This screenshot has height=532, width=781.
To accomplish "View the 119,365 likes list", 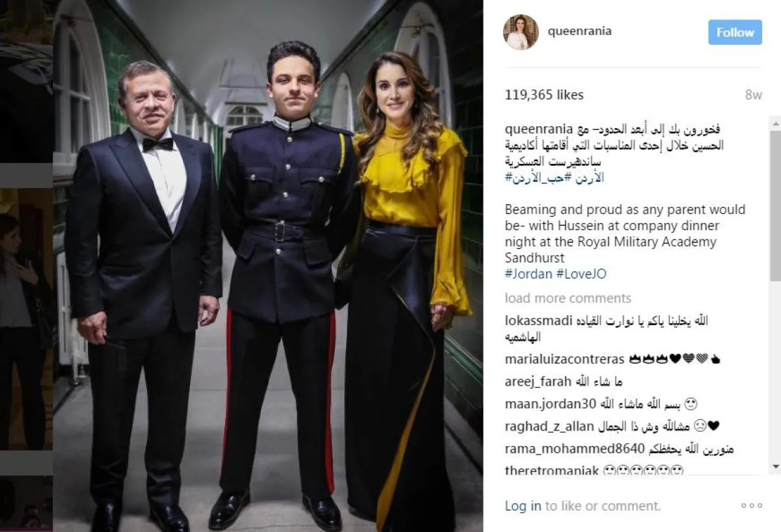I will pyautogui.click(x=544, y=95).
